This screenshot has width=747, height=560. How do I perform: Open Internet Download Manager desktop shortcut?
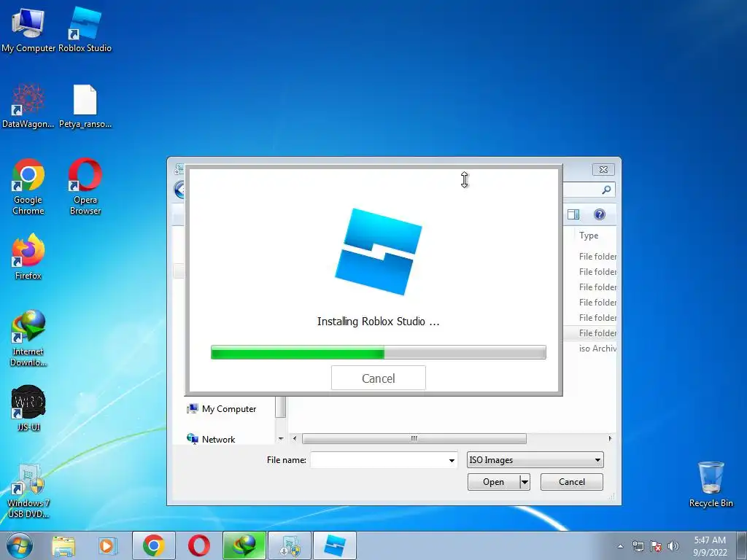coord(28,338)
